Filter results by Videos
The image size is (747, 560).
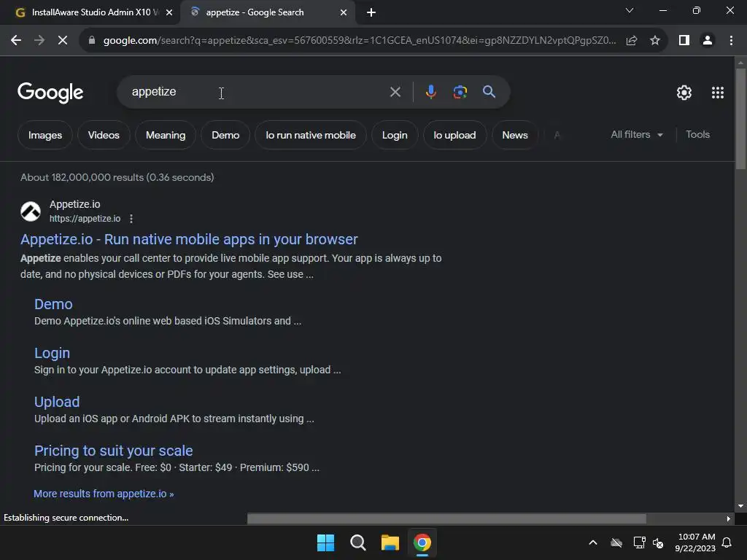tap(104, 135)
